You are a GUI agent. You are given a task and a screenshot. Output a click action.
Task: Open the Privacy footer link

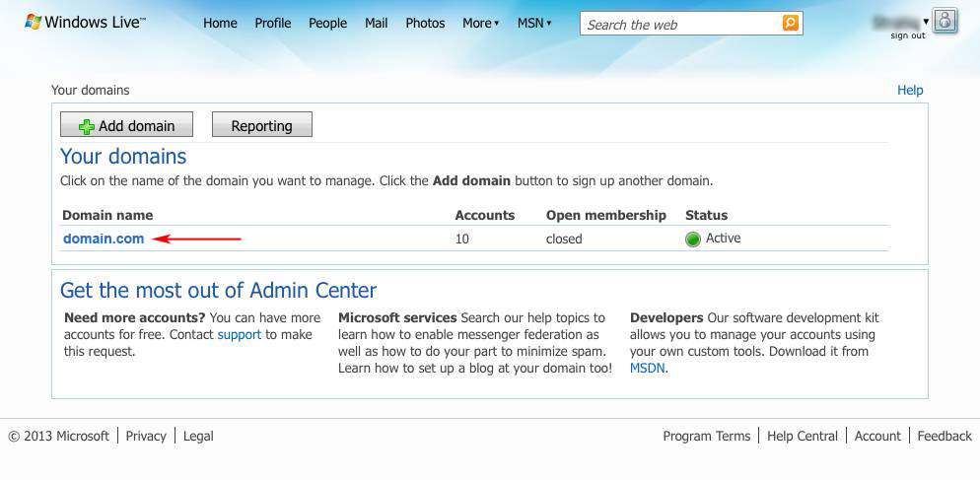(146, 437)
